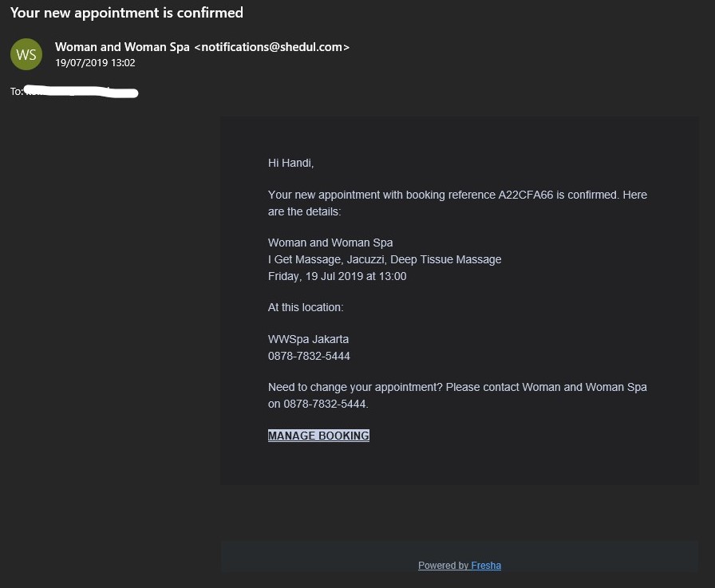Click the WWSpa Jakarta location name

coord(308,339)
